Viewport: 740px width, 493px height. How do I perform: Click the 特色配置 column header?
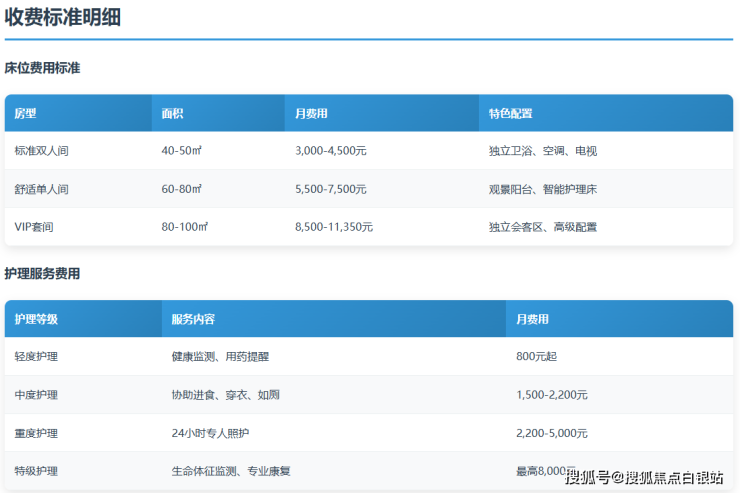point(510,114)
